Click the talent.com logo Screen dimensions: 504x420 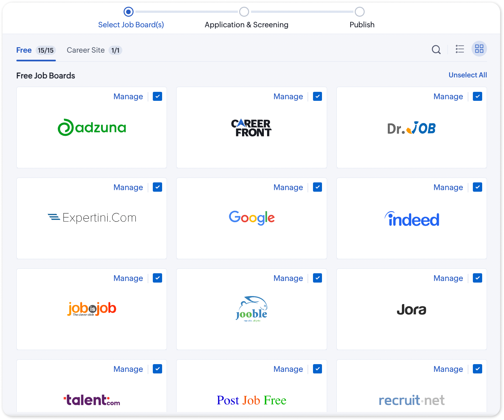(x=92, y=400)
